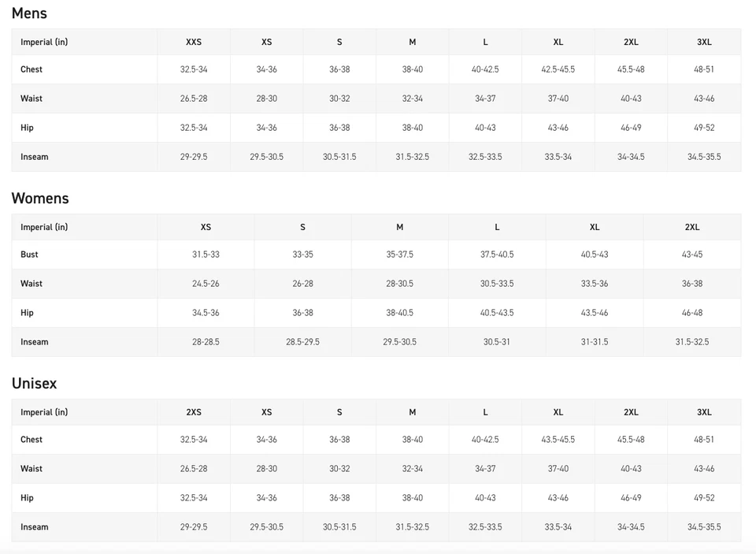Click the Mens Chest row label

pos(31,69)
